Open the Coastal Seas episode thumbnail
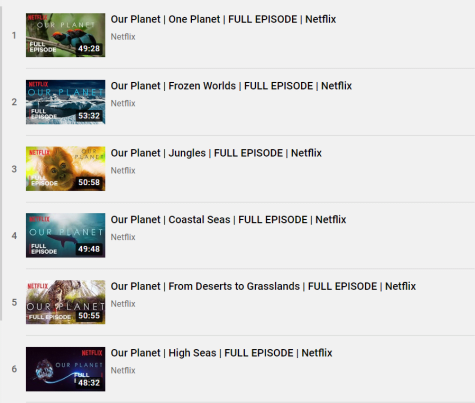Screen dimensions: 475x403 (66, 235)
